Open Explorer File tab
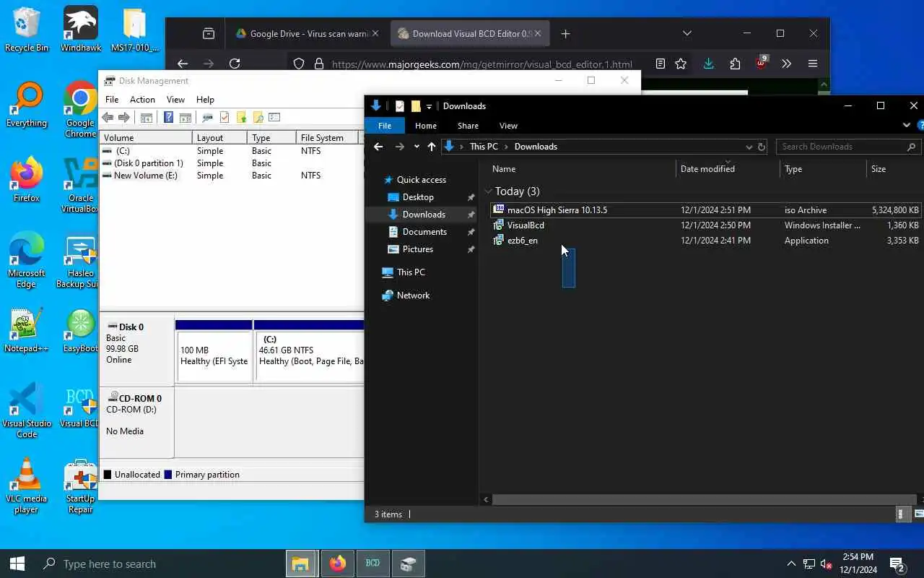The height and width of the screenshot is (578, 924). 385,126
